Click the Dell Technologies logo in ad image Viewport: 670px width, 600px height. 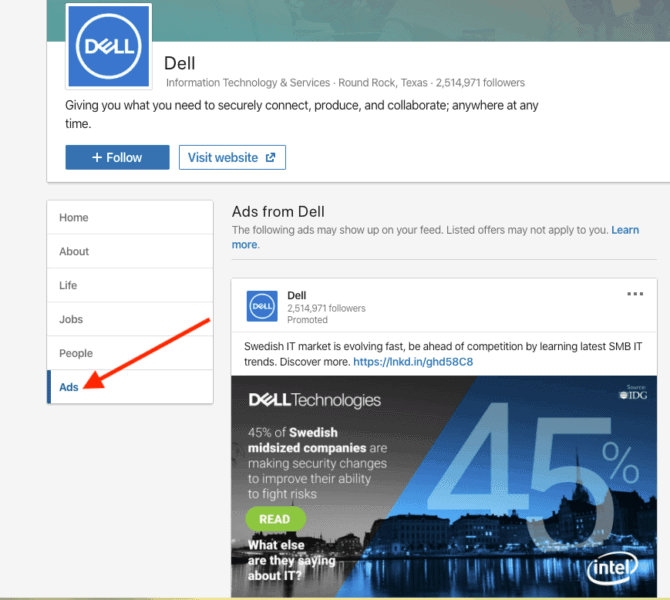(x=315, y=400)
